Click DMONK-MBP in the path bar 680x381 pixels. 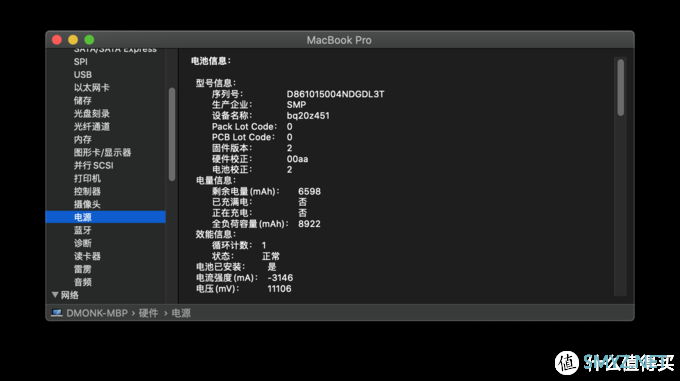(97, 313)
